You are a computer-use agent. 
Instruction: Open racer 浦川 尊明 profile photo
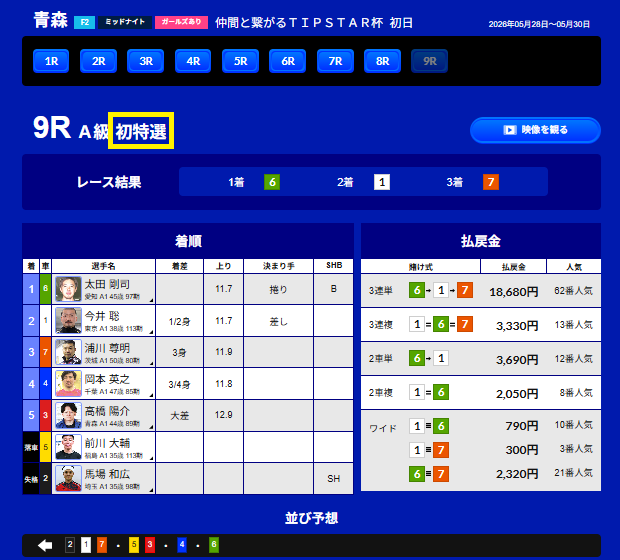pyautogui.click(x=68, y=352)
